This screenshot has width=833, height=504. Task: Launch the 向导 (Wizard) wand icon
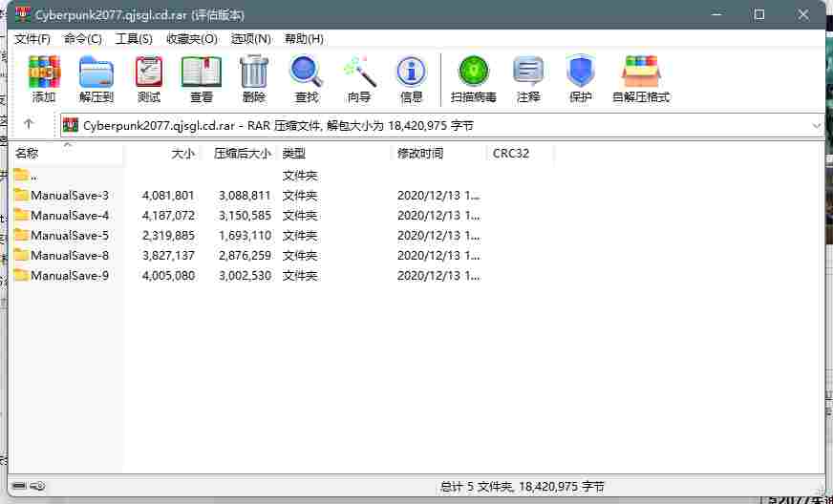(359, 73)
